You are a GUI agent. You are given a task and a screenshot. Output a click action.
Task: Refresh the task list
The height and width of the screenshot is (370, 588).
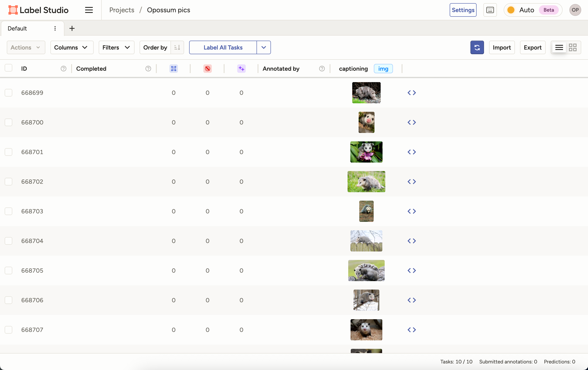point(477,47)
